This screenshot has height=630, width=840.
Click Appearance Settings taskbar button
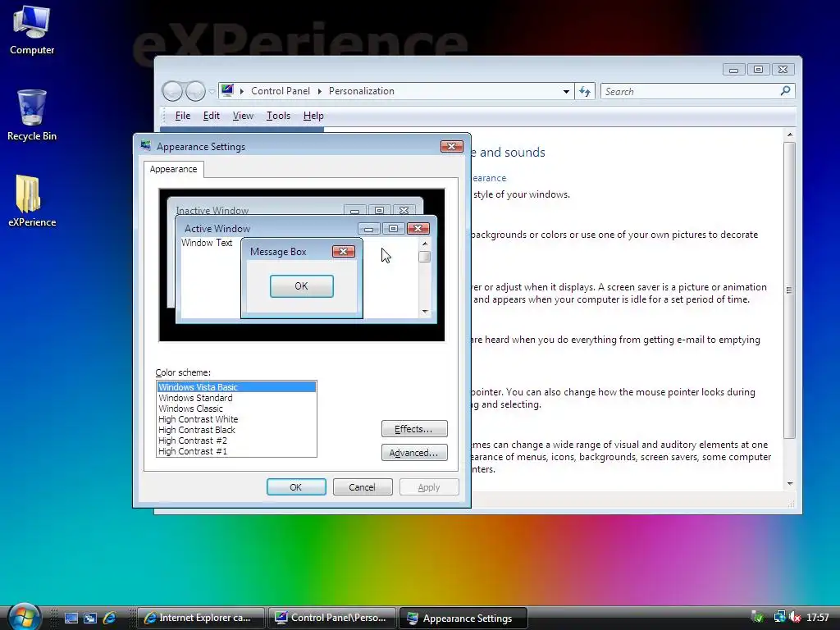pos(463,619)
